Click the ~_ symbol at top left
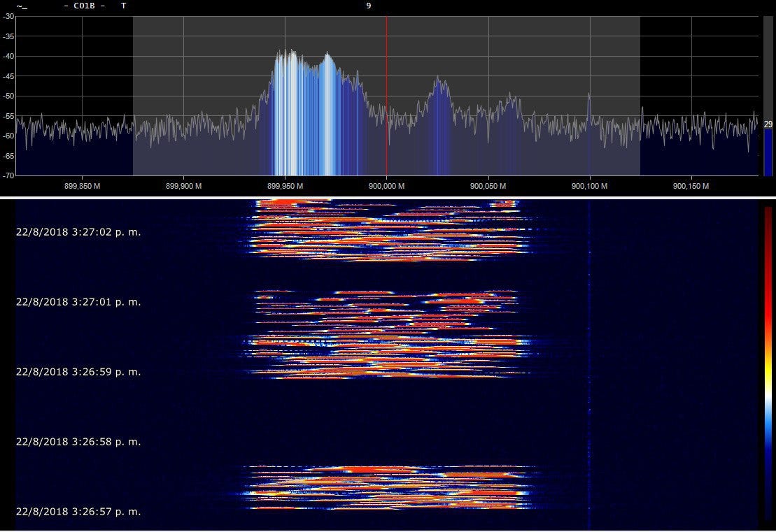 coord(22,6)
